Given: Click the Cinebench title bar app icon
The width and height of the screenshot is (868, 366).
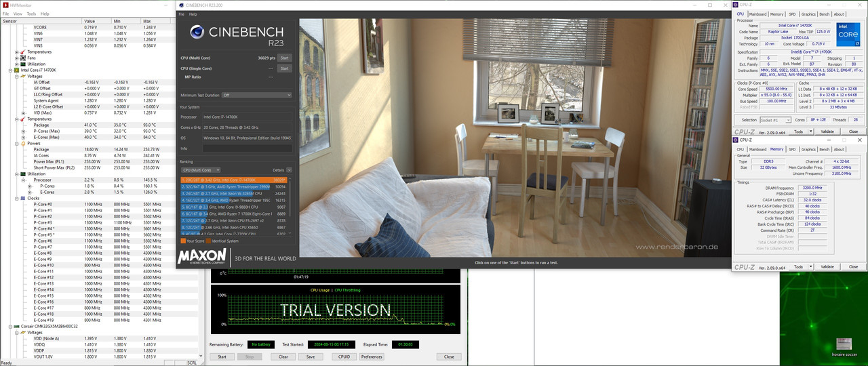Looking at the screenshot, I should [x=182, y=5].
